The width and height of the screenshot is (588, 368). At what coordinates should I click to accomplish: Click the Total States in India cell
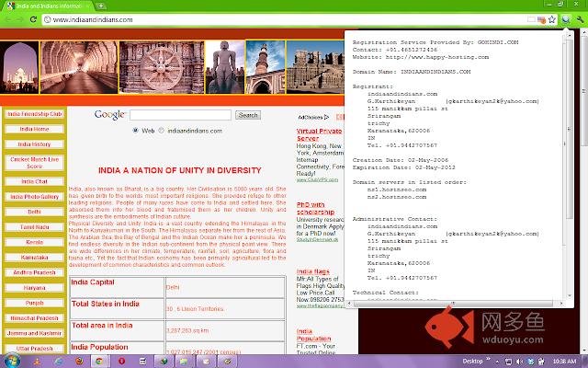(117, 309)
